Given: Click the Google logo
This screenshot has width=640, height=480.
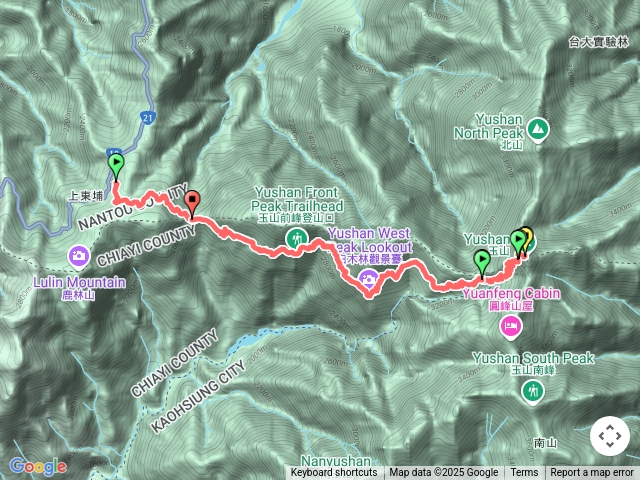Looking at the screenshot, I should pyautogui.click(x=38, y=467).
